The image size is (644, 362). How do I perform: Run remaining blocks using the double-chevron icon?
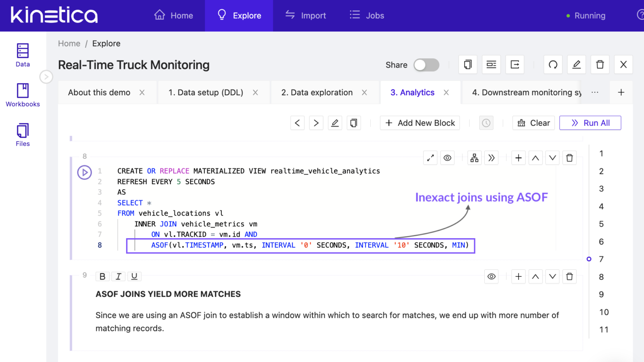(491, 157)
